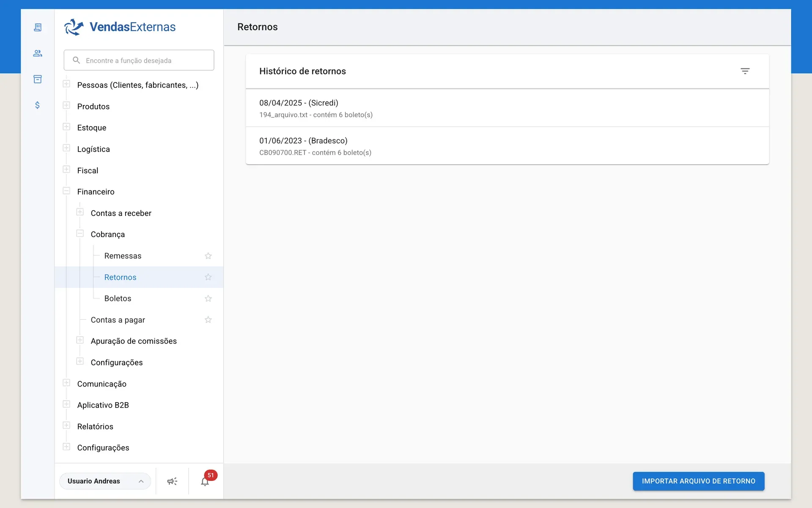Expand the Contas a receber node
Screen dimensions: 812x508
click(x=80, y=212)
